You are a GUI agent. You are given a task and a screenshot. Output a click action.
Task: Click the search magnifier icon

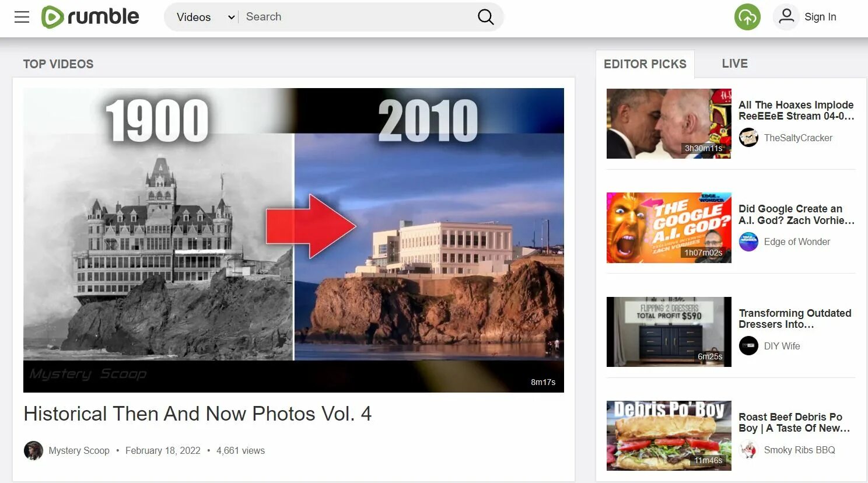(x=485, y=17)
